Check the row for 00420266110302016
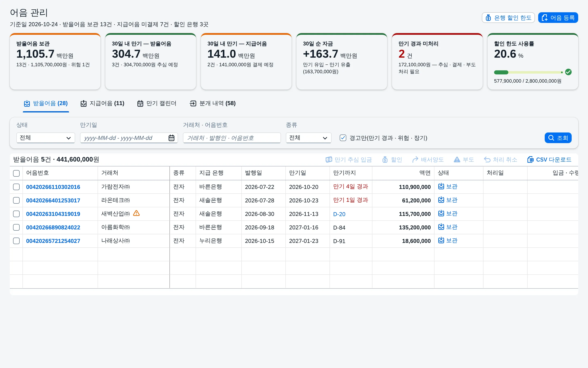Image resolution: width=588 pixels, height=368 pixels. pyautogui.click(x=16, y=187)
